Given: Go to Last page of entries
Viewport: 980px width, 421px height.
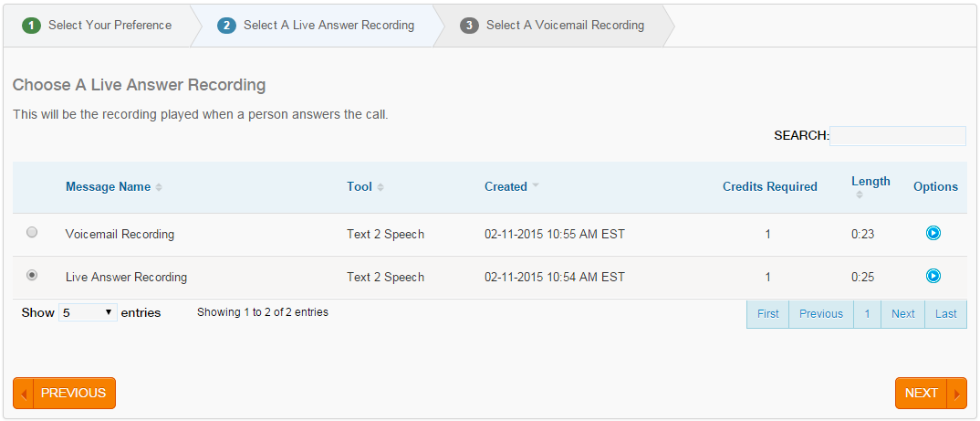Looking at the screenshot, I should click(945, 314).
